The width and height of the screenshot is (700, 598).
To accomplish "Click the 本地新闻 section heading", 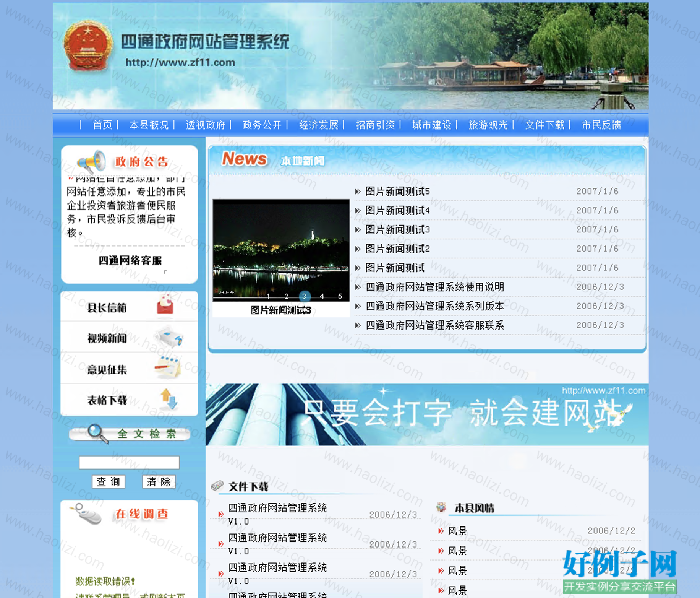I will click(x=302, y=161).
